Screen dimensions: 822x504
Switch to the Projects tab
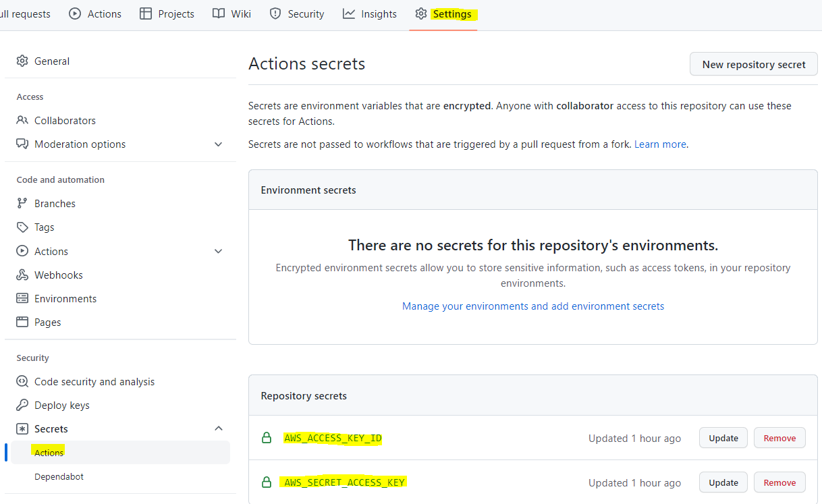167,13
